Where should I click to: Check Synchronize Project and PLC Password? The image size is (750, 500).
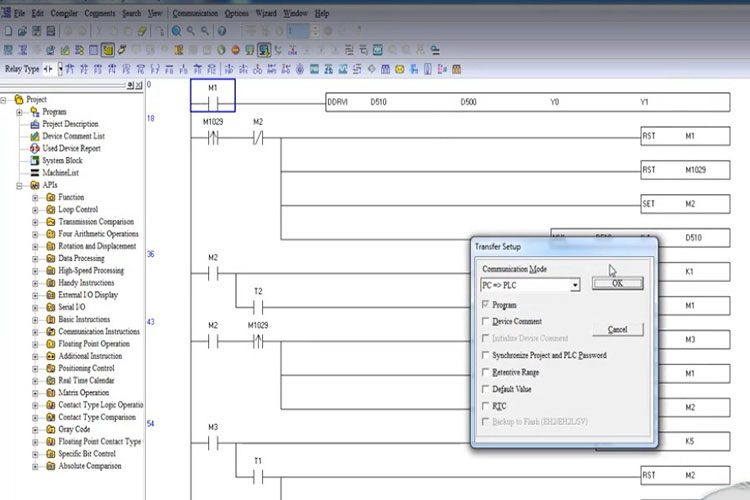pyautogui.click(x=486, y=355)
